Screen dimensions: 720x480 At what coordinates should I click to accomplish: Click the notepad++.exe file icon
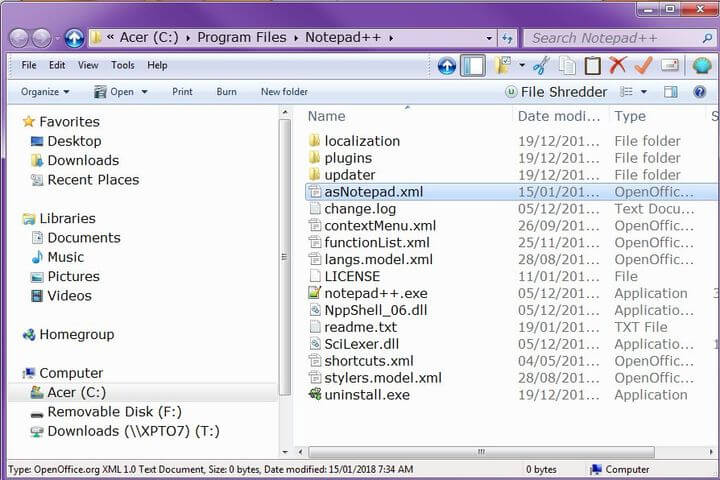[x=315, y=293]
